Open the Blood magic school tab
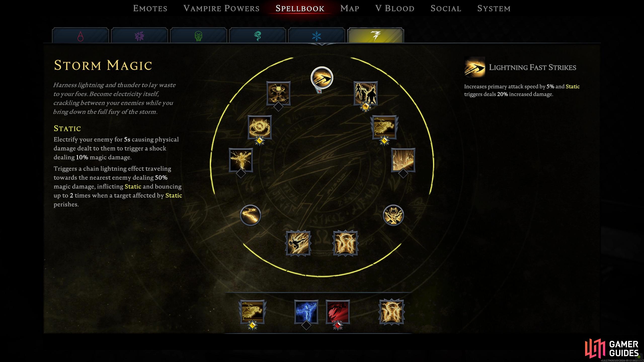 80,36
